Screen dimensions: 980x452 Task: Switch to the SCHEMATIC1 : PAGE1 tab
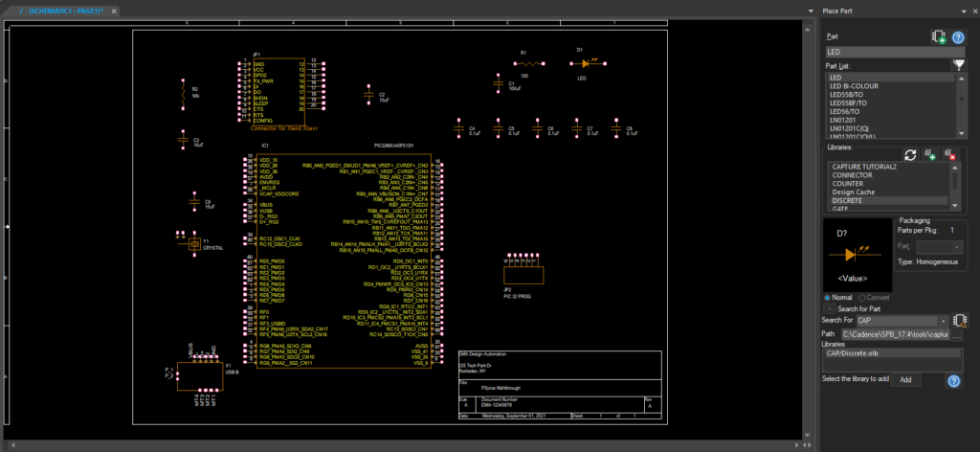click(x=61, y=11)
